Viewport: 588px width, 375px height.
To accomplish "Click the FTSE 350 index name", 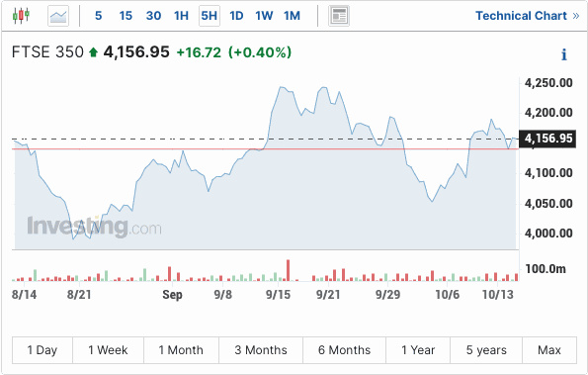I will click(47, 52).
